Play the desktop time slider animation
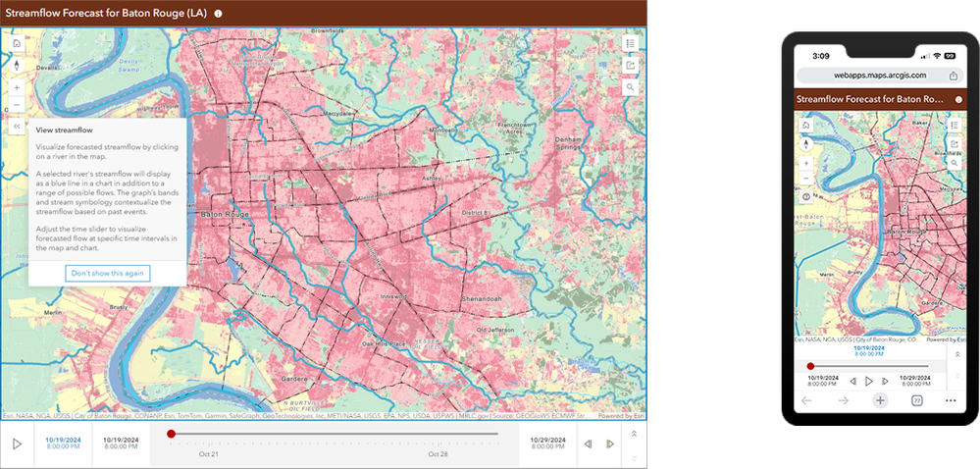The image size is (980, 469). click(x=17, y=444)
